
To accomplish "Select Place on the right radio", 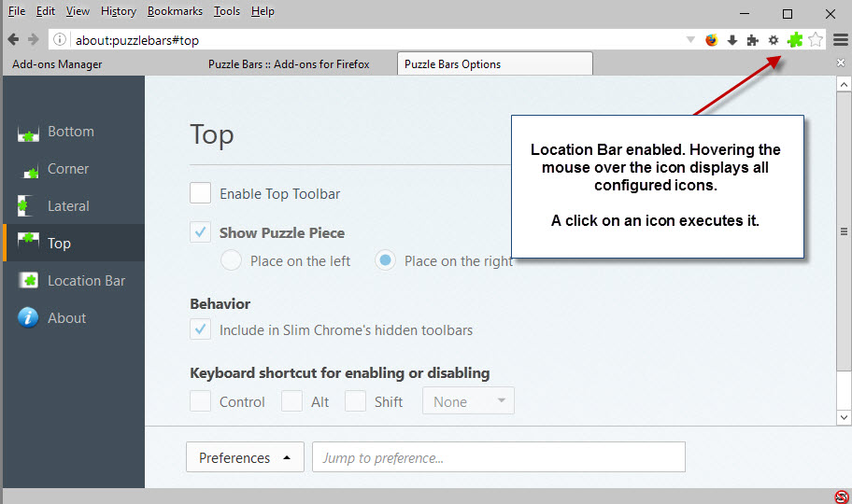I will (x=385, y=260).
